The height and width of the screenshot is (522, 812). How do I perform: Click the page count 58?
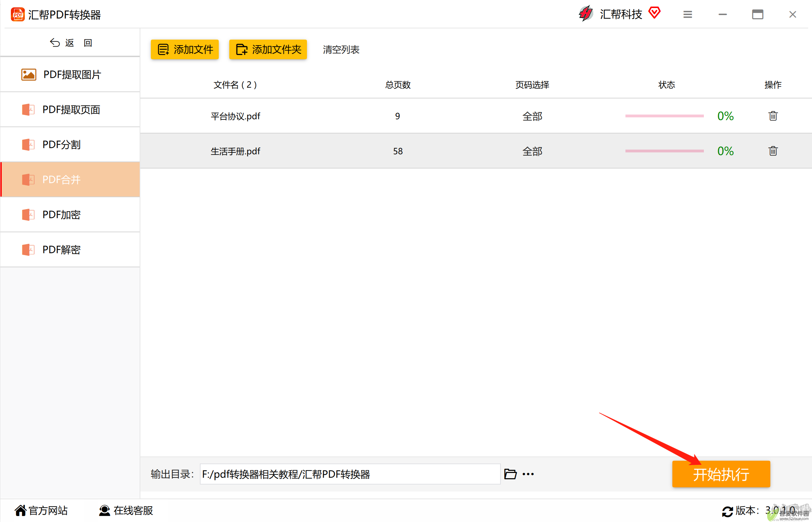click(x=398, y=151)
